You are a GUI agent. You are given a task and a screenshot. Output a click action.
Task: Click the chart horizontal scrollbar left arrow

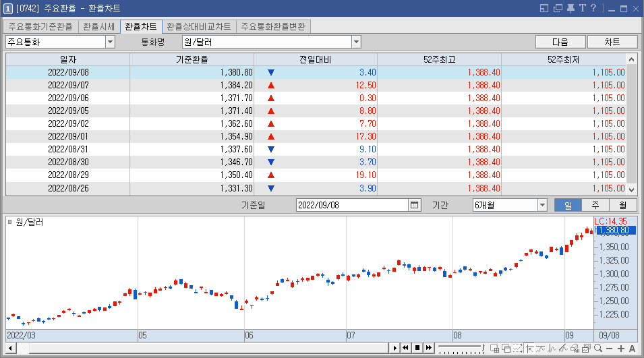[x=11, y=349]
